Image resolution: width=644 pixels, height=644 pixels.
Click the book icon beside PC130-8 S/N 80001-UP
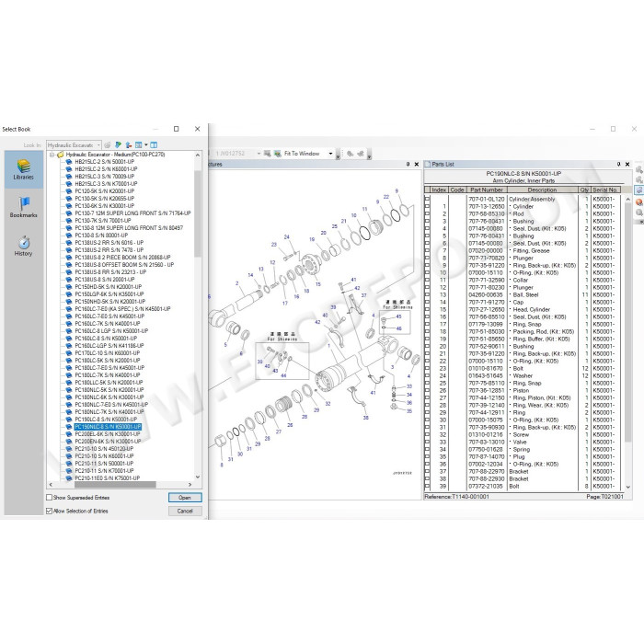(69, 236)
